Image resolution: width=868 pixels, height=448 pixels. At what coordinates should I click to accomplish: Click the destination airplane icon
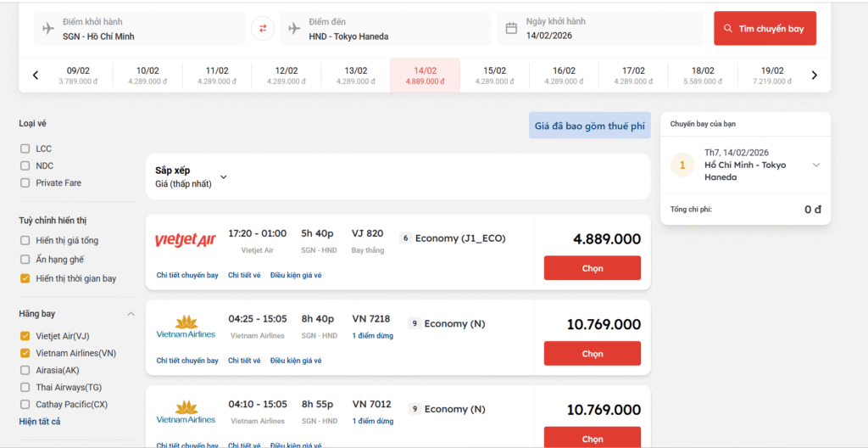click(294, 28)
